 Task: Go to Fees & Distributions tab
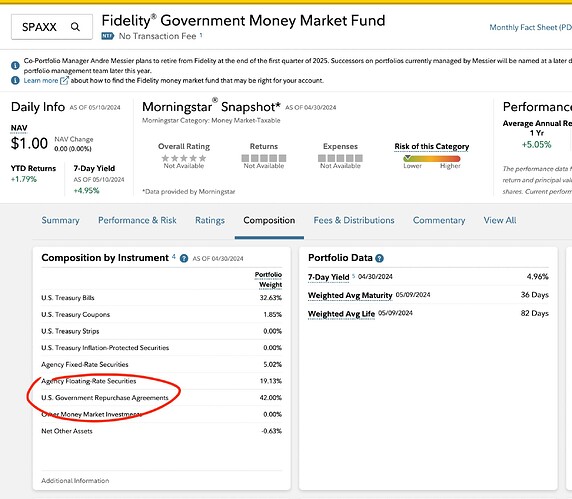(x=354, y=220)
